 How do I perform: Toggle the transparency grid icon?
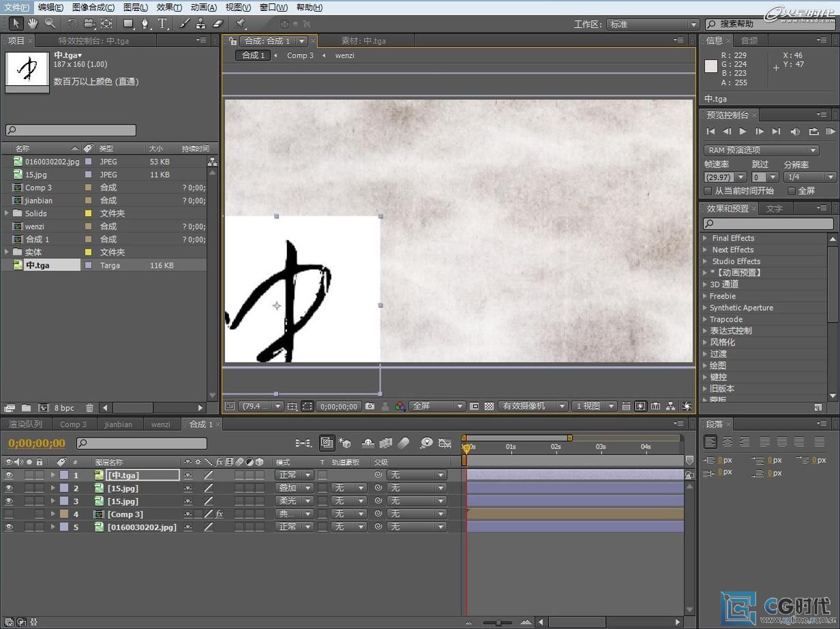pos(489,406)
